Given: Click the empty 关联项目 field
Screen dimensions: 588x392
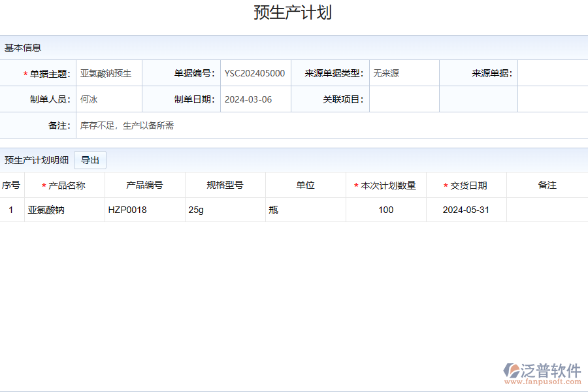Looking at the screenshot, I should coord(404,99).
